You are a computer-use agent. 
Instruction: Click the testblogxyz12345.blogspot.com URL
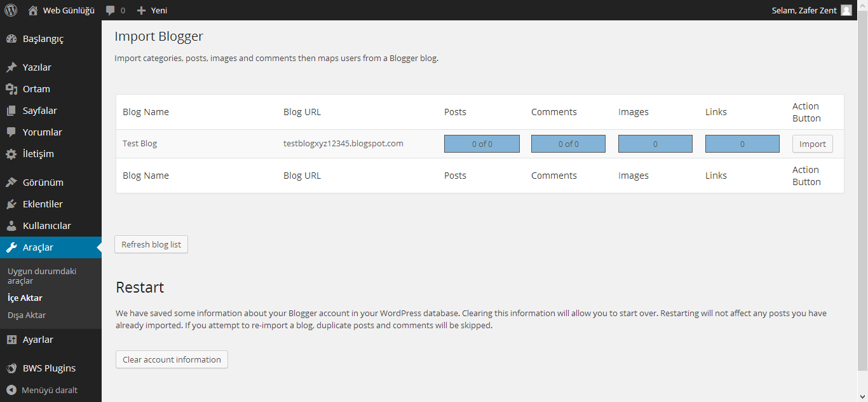coord(343,144)
